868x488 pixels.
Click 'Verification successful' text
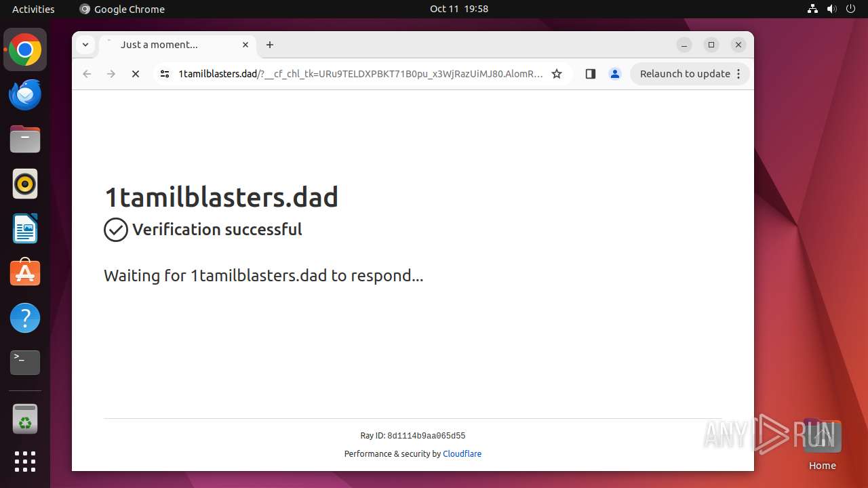click(217, 230)
